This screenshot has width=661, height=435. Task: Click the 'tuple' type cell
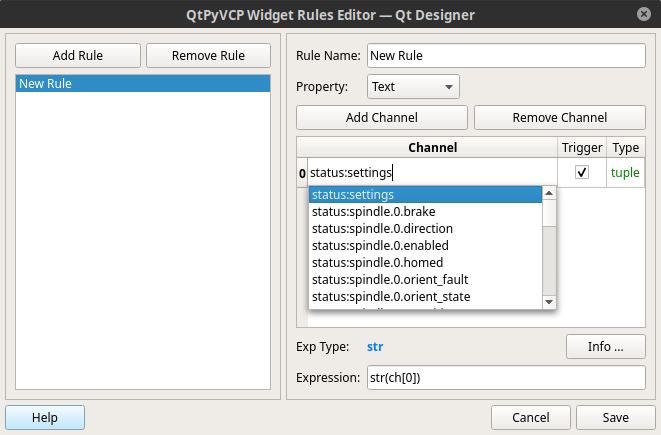[x=625, y=172]
